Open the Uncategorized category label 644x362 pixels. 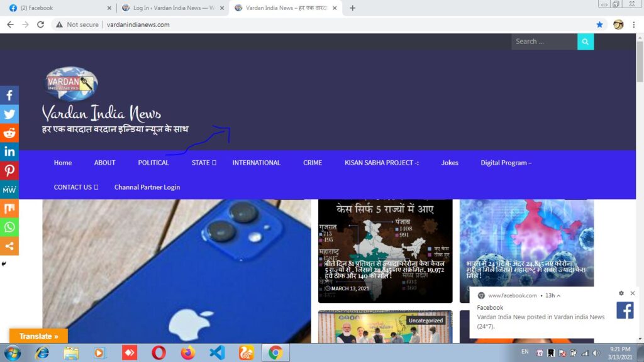pyautogui.click(x=426, y=321)
